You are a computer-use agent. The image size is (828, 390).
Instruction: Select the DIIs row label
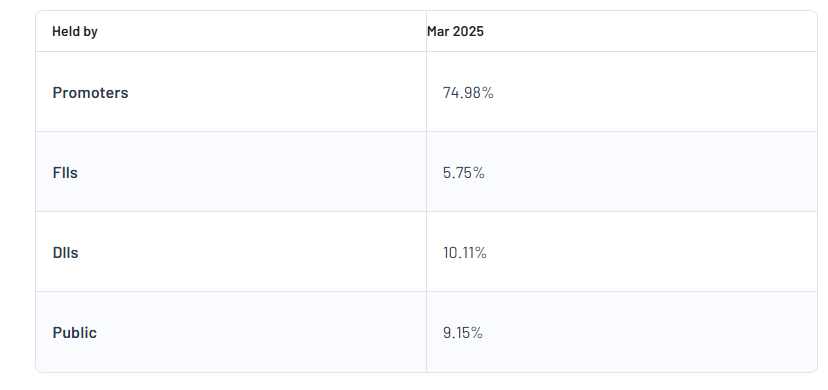65,253
